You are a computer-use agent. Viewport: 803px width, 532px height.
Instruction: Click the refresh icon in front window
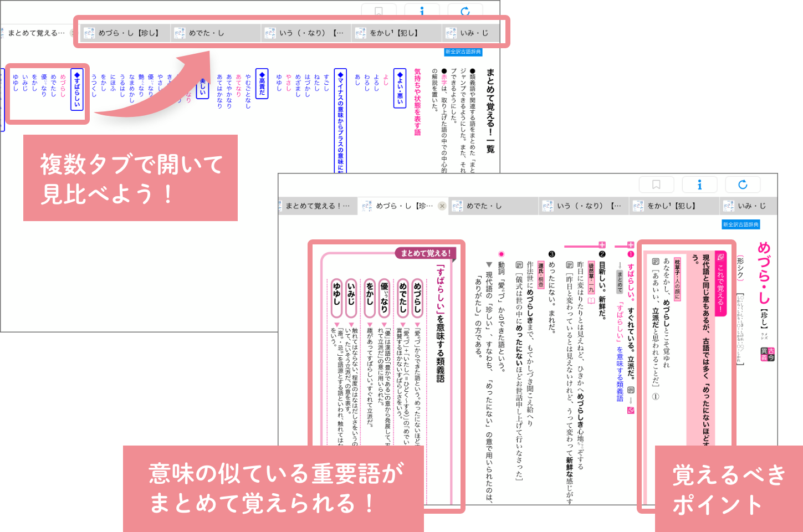pos(743,185)
